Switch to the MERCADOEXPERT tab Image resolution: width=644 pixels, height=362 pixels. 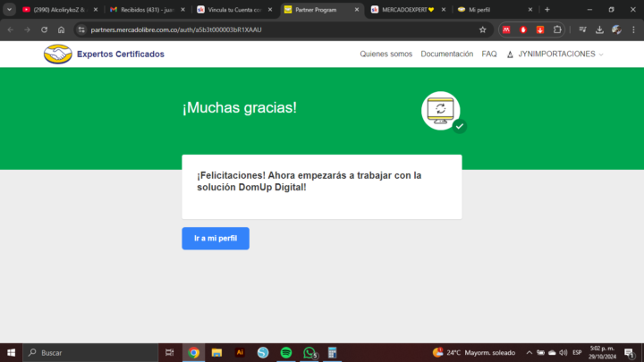(408, 10)
